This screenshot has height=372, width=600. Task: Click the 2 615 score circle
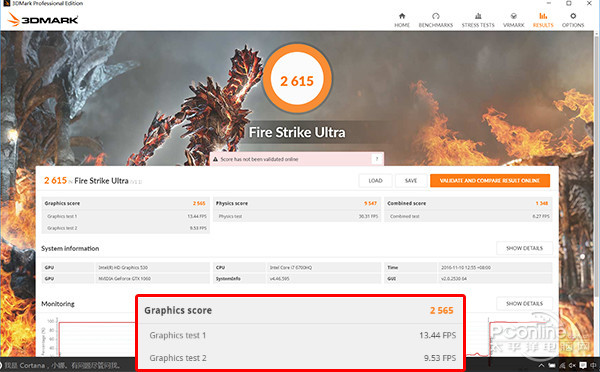coord(297,78)
